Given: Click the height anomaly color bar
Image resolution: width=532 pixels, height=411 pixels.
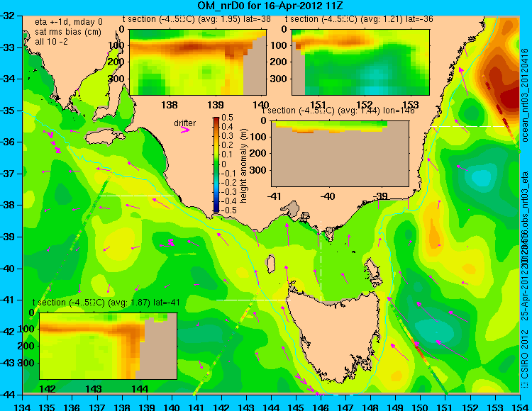Looking at the screenshot, I should [x=216, y=164].
